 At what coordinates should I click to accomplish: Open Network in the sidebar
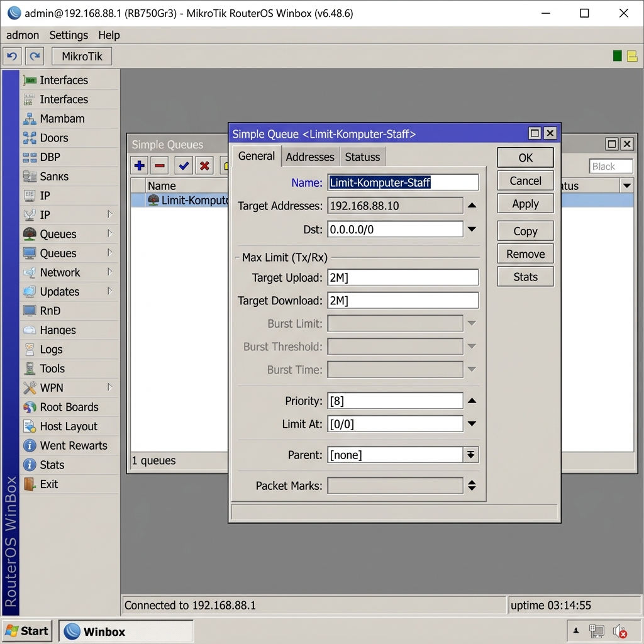pyautogui.click(x=69, y=273)
